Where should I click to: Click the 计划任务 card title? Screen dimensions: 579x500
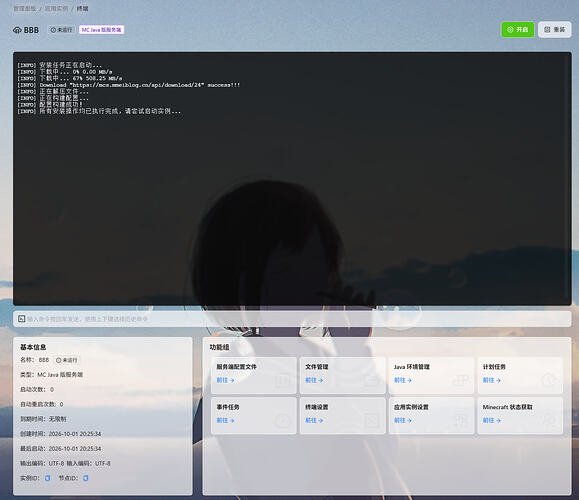[494, 367]
